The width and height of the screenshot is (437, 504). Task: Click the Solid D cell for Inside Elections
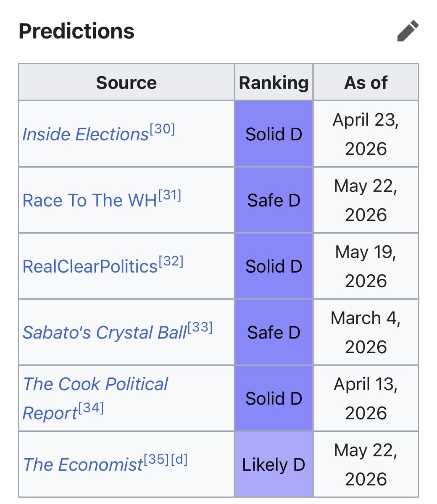[x=274, y=134]
